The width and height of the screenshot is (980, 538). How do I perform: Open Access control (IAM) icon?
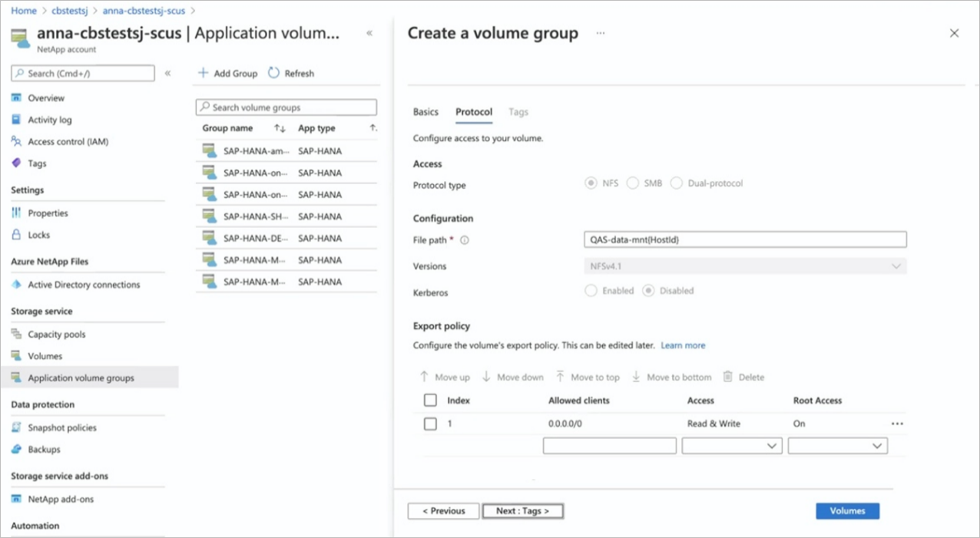coord(16,141)
